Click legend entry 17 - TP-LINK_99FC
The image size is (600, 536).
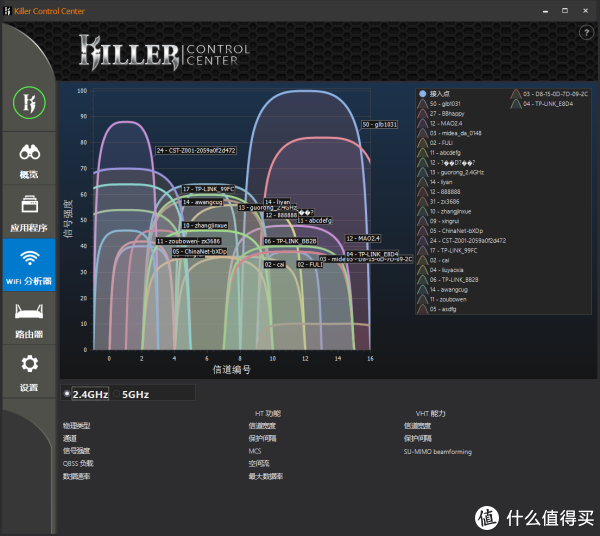coord(453,251)
